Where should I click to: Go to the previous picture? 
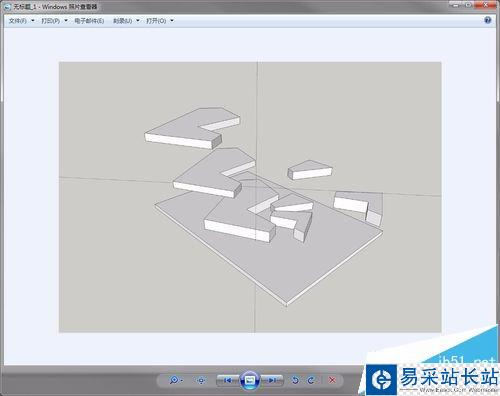(228, 380)
